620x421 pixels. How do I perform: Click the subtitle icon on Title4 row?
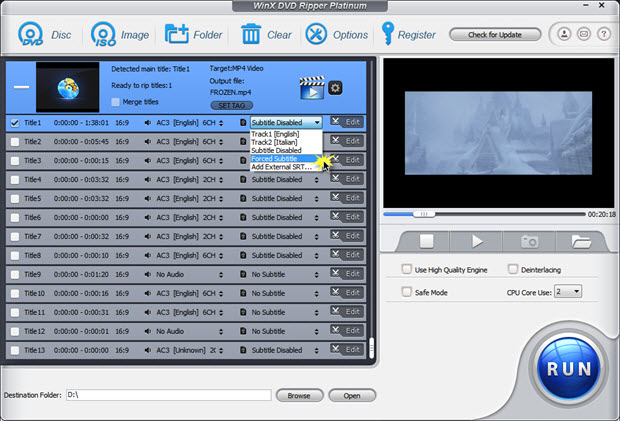point(243,180)
